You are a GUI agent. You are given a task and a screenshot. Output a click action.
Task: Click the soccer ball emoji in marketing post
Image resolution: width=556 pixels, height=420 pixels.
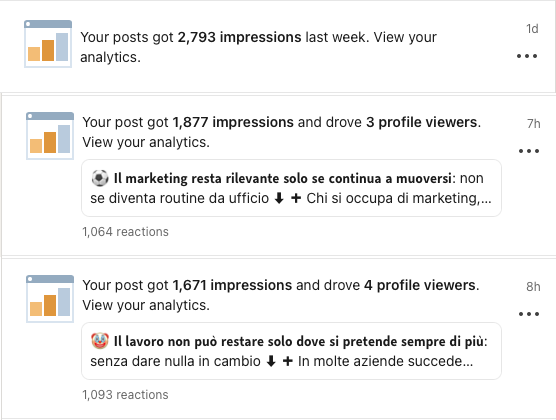point(100,178)
